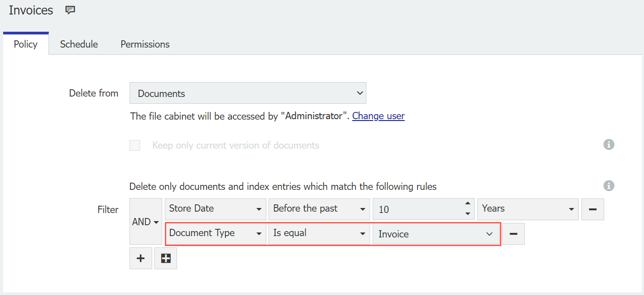The image size is (644, 295).
Task: Select the Policy tab
Action: [25, 44]
